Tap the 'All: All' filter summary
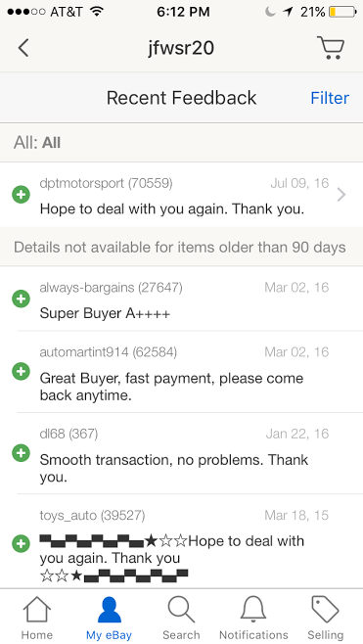The height and width of the screenshot is (644, 363). click(x=37, y=143)
